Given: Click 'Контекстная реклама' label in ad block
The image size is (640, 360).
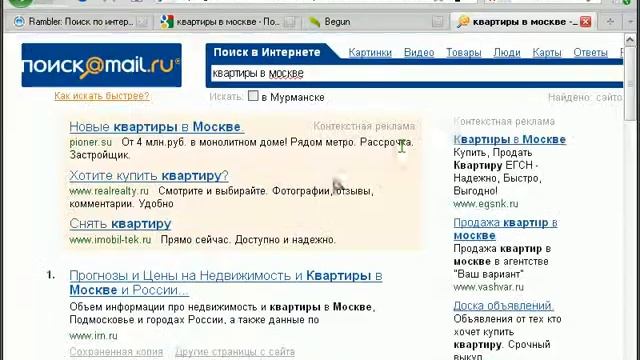Looking at the screenshot, I should coord(364,127).
